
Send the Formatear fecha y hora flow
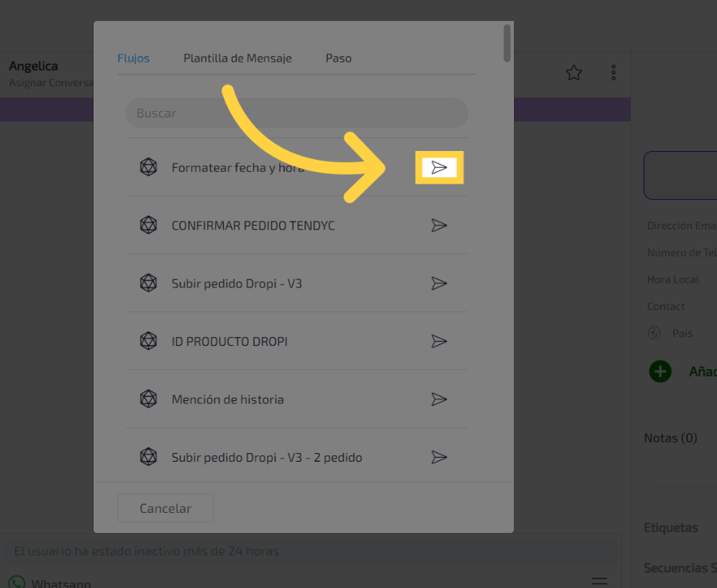(x=439, y=168)
